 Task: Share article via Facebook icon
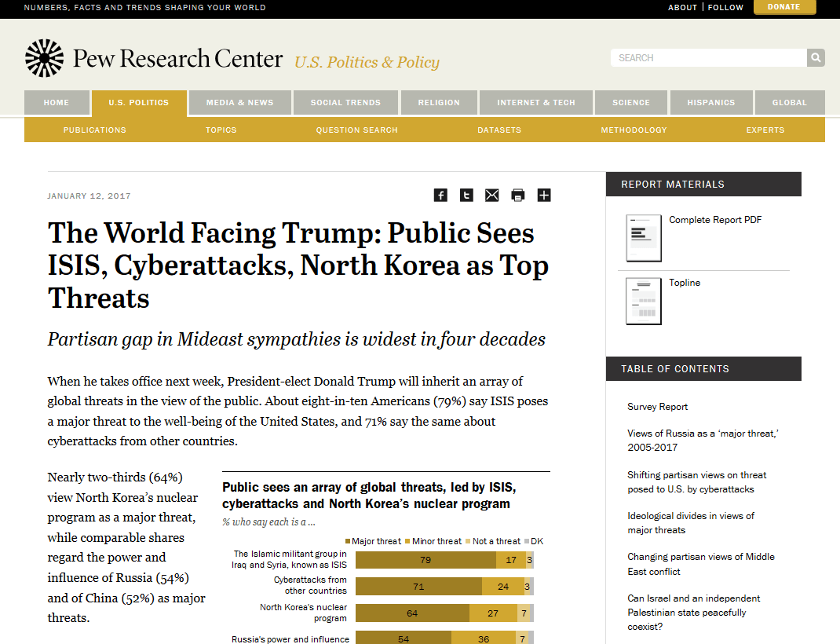click(x=440, y=195)
